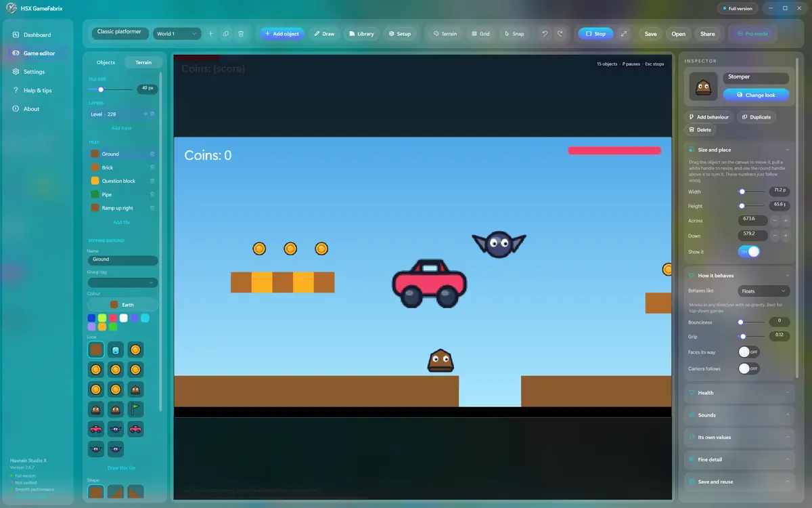Click the Add object button
The height and width of the screenshot is (508, 812).
281,33
